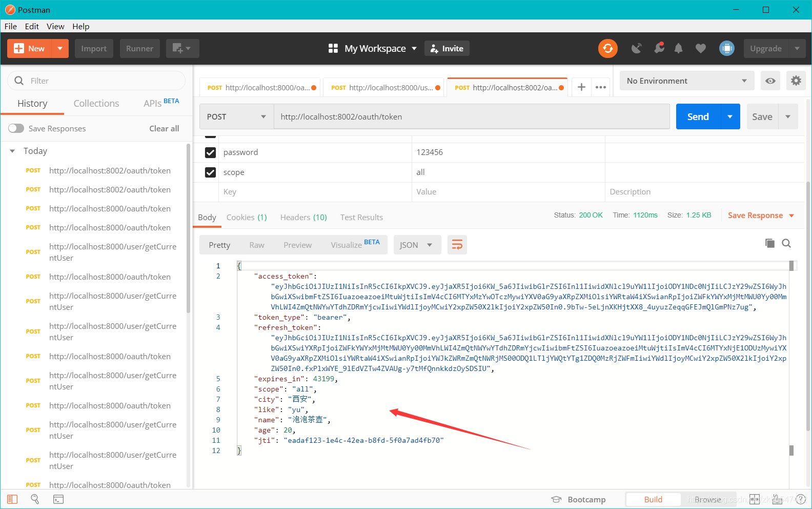Click the two-pane layout icon in status bar
Image resolution: width=812 pixels, height=509 pixels.
coord(755,499)
